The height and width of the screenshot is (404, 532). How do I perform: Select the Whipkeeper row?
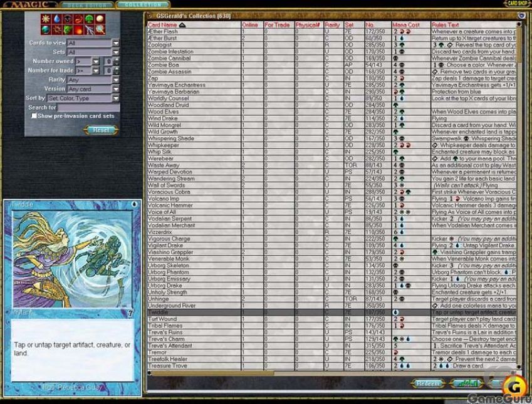coord(332,145)
